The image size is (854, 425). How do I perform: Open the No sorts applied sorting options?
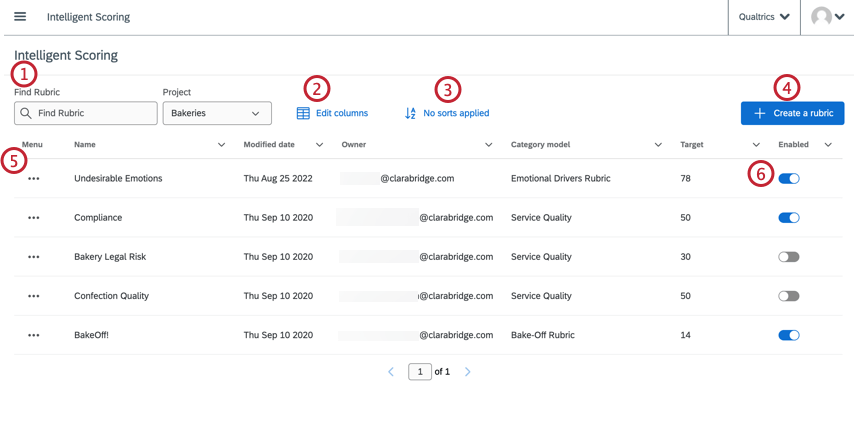click(x=447, y=113)
